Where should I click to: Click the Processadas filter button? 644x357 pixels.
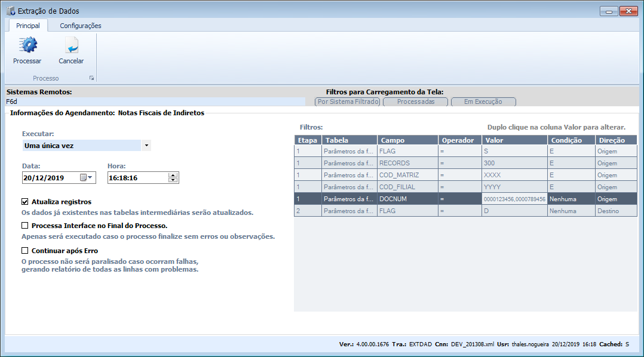click(416, 101)
